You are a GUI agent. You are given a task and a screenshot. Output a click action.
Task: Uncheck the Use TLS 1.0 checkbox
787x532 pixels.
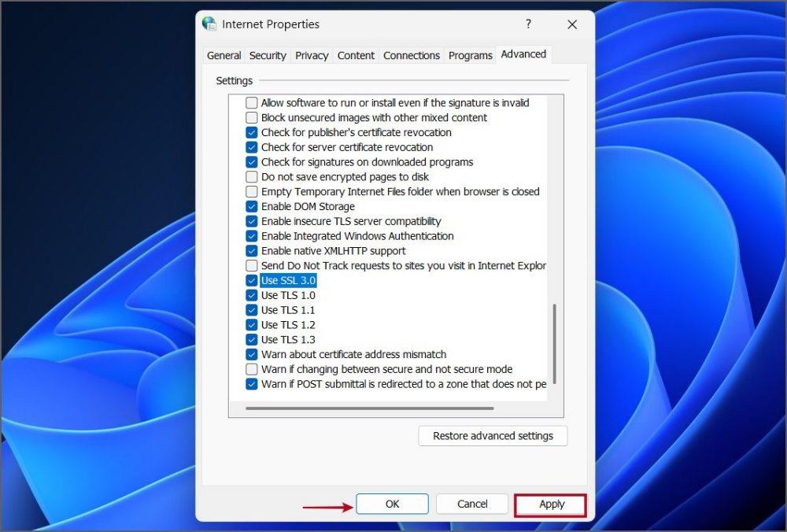point(252,295)
